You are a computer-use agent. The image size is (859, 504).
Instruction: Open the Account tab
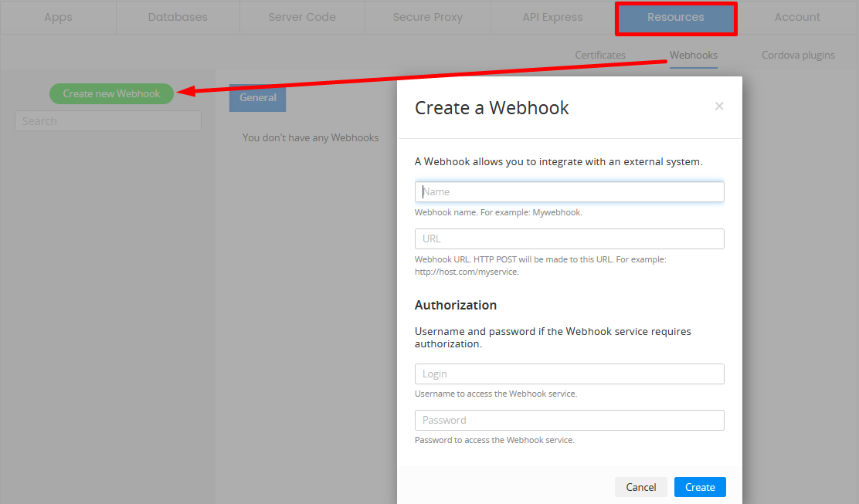tap(797, 18)
